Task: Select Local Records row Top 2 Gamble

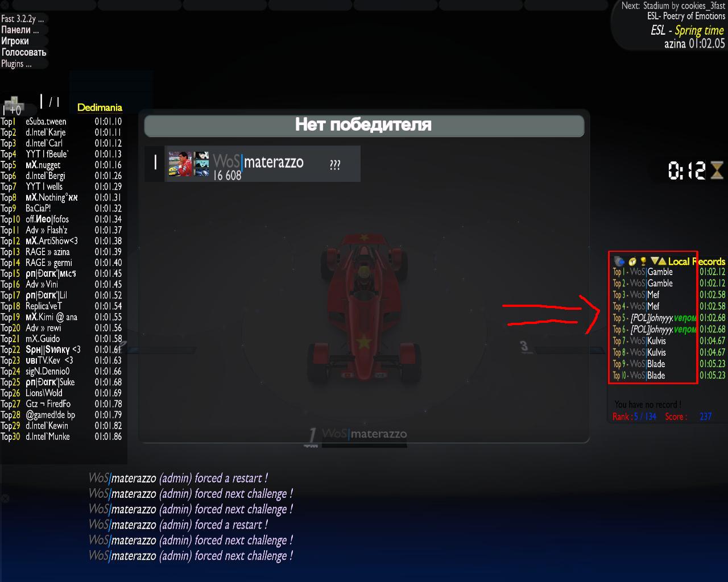Action: pyautogui.click(x=669, y=283)
